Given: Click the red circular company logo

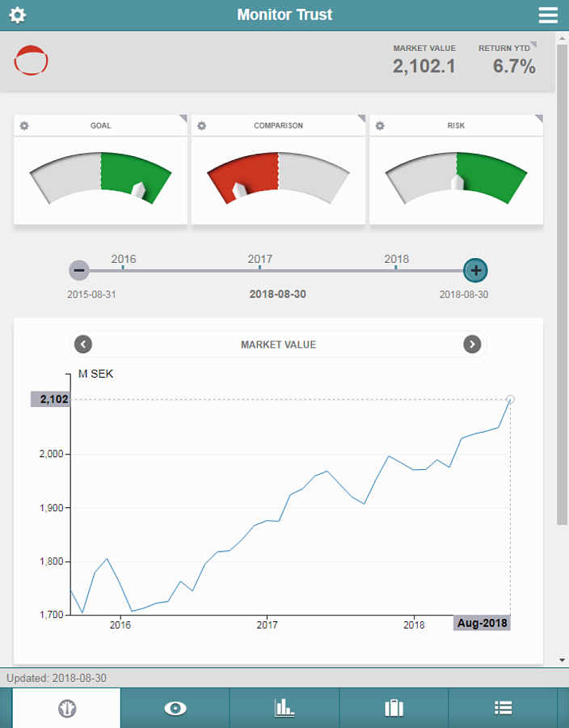Looking at the screenshot, I should pos(31,61).
